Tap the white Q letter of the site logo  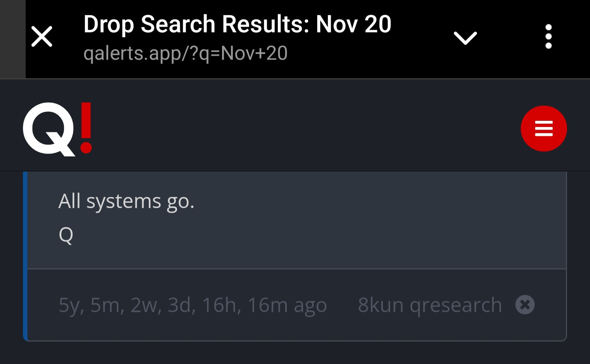point(48,129)
